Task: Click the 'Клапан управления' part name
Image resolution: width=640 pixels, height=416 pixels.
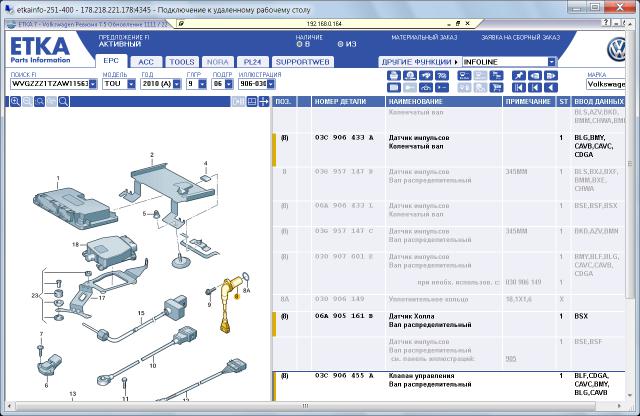Action: [421, 376]
